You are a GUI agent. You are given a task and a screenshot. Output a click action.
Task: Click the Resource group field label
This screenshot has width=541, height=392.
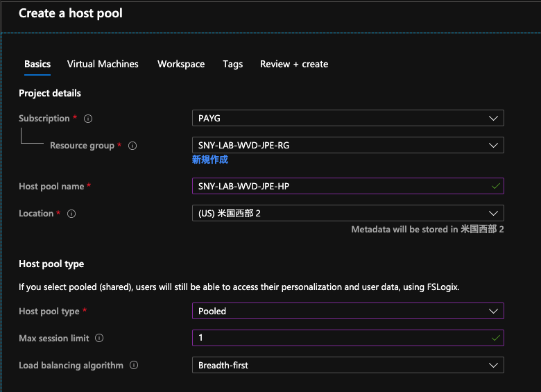[82, 146]
